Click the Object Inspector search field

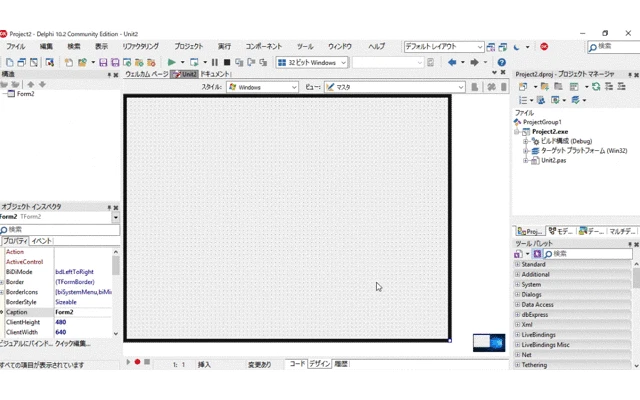click(60, 230)
